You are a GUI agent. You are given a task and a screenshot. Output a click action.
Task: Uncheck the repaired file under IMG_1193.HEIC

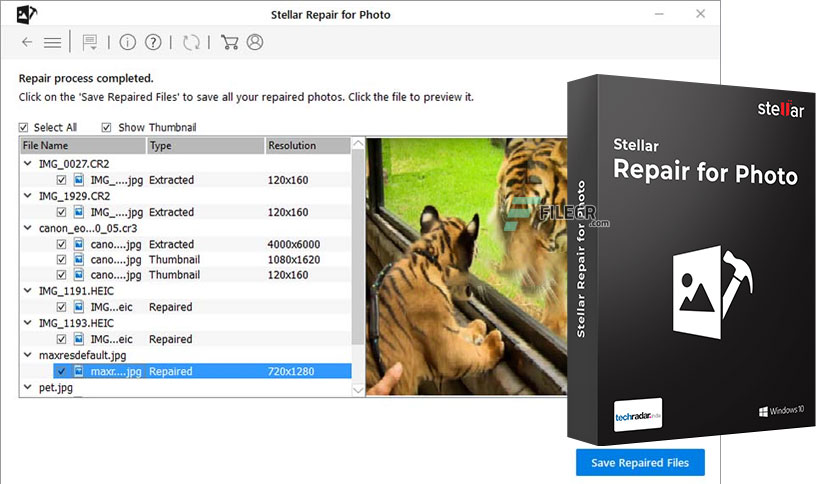click(61, 339)
